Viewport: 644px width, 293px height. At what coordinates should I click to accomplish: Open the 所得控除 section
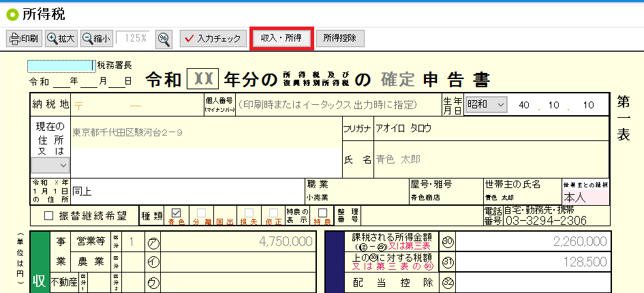click(x=339, y=39)
